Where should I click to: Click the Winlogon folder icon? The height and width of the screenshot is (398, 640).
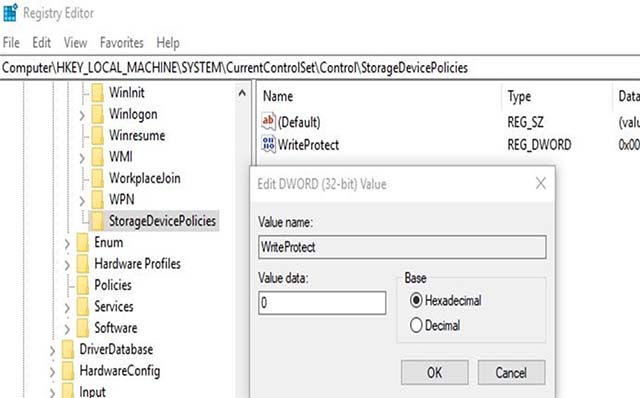pyautogui.click(x=98, y=114)
